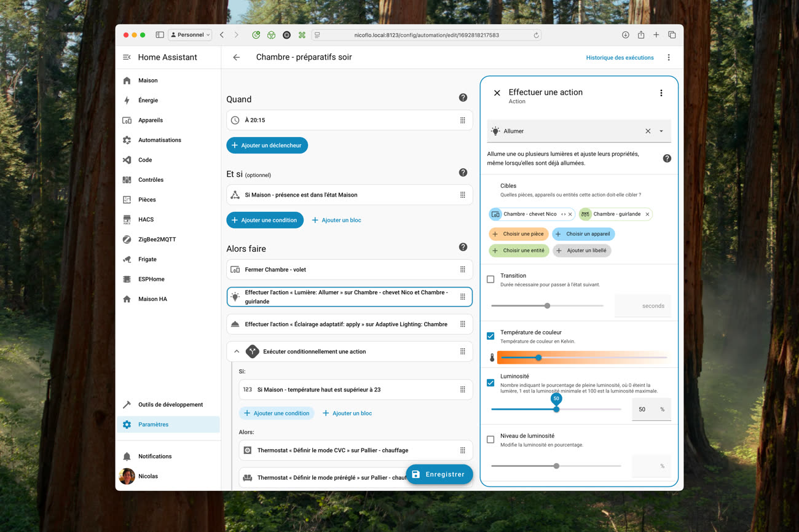
Task: Open the Safari Personnel profile dropdown
Action: click(190, 35)
